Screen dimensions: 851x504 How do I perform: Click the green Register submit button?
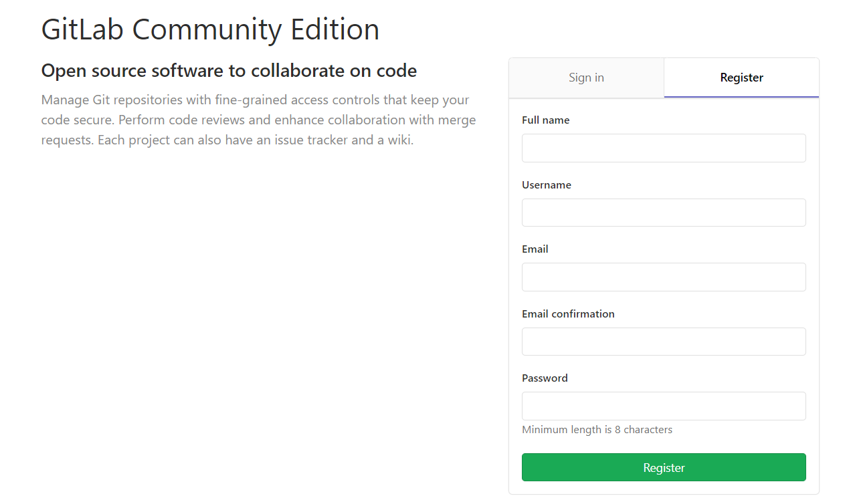click(x=664, y=467)
